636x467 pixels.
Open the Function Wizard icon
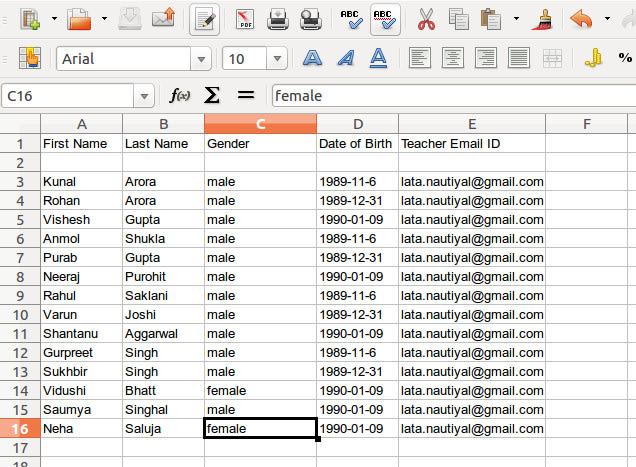coord(180,96)
